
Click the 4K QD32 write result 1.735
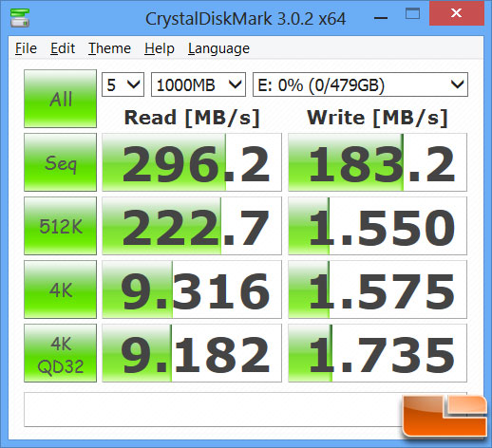click(x=377, y=353)
